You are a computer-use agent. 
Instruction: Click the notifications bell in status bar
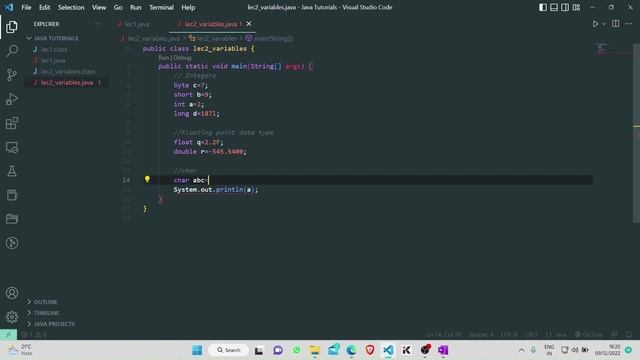pos(629,334)
